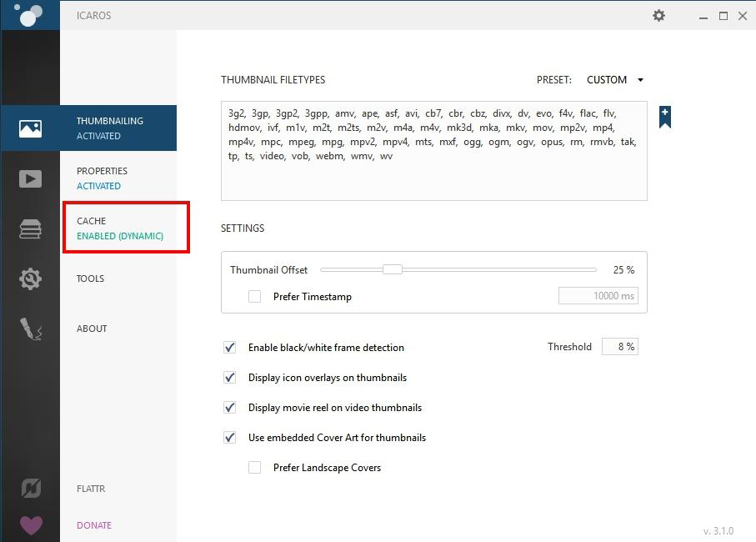Click the Threshold percentage input field
The image size is (756, 542).
619,347
